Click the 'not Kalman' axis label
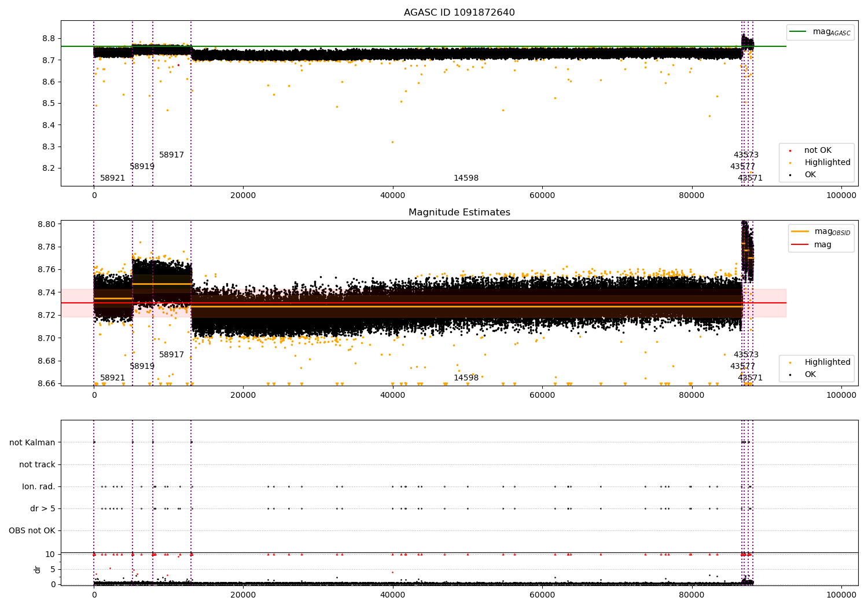The image size is (868, 608). [x=32, y=443]
